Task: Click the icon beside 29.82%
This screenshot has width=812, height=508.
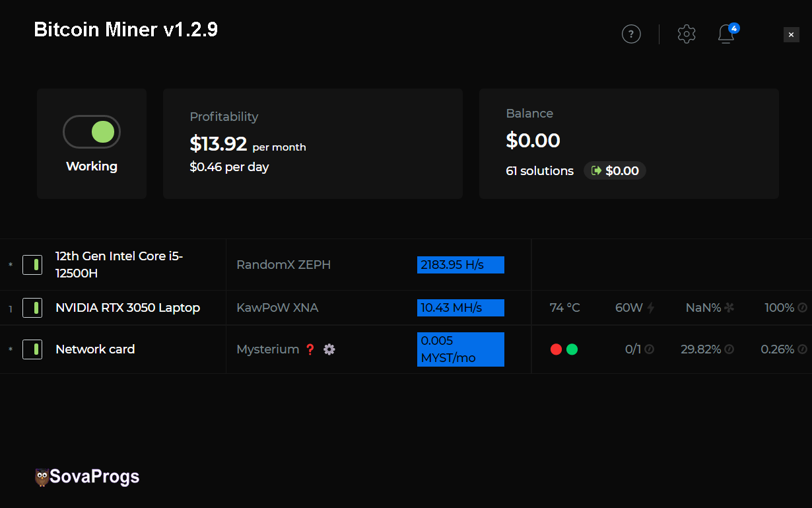Action: (729, 349)
